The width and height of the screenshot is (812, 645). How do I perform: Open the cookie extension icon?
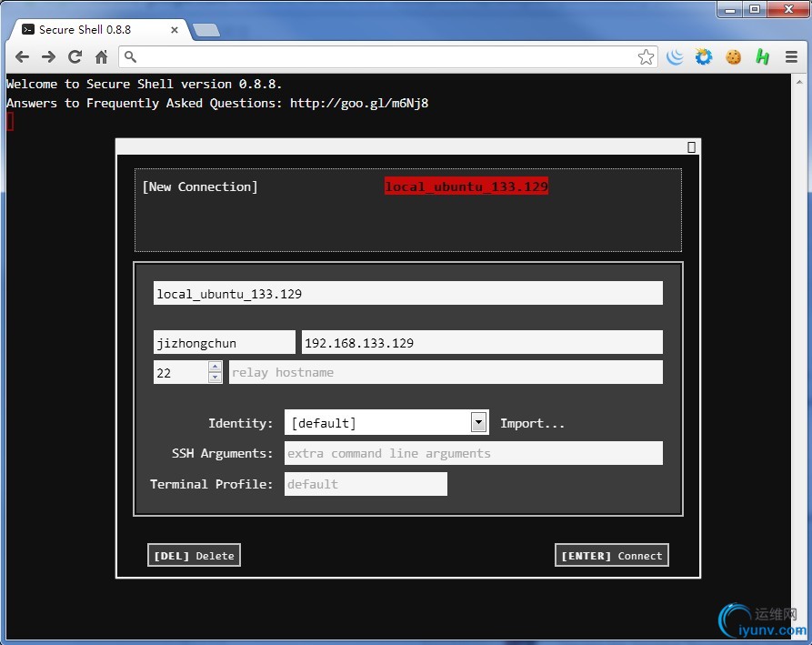pyautogui.click(x=733, y=57)
